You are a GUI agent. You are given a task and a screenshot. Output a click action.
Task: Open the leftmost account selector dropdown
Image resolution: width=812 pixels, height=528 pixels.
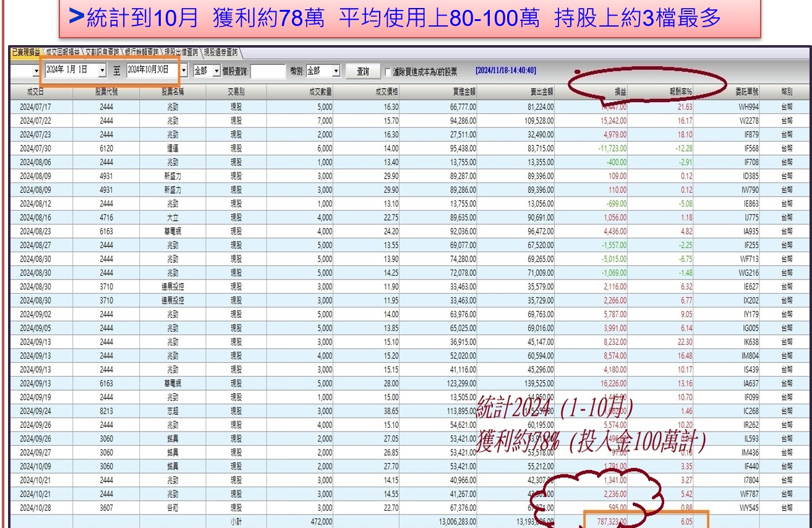pos(35,70)
